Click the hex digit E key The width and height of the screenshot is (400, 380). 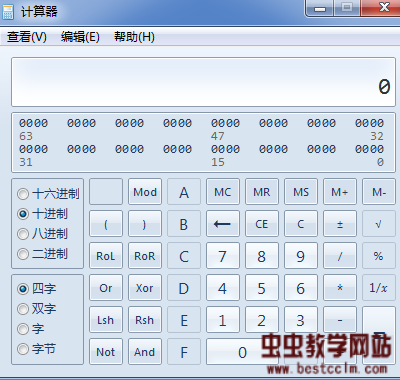click(x=184, y=320)
